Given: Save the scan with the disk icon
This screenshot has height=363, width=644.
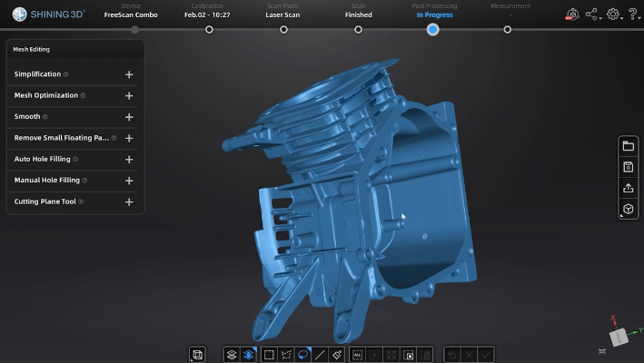Looking at the screenshot, I should (628, 167).
